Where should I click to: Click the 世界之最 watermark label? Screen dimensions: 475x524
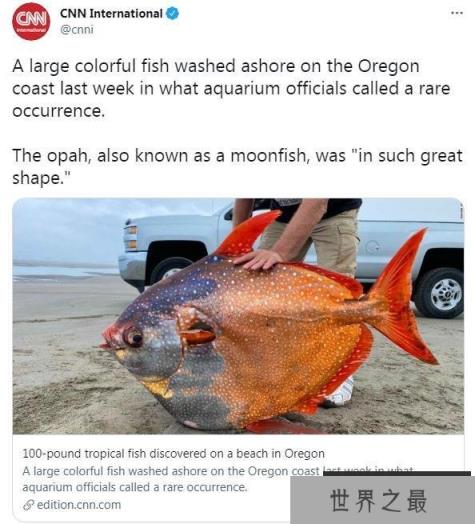click(x=378, y=501)
